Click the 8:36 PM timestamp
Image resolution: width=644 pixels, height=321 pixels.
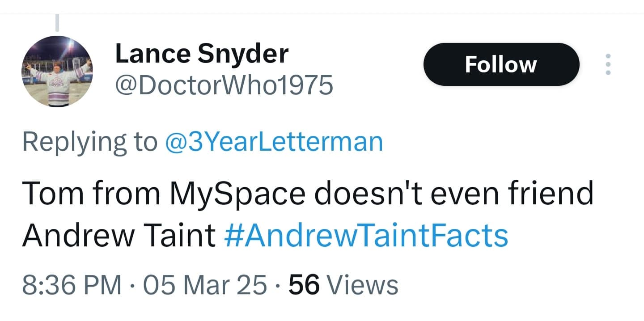point(72,285)
